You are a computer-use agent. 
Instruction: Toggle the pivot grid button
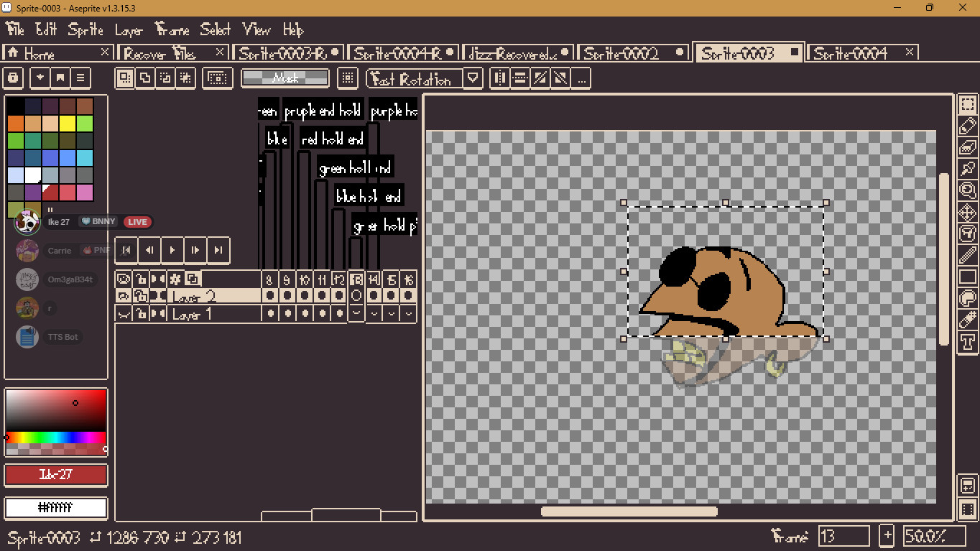click(348, 78)
